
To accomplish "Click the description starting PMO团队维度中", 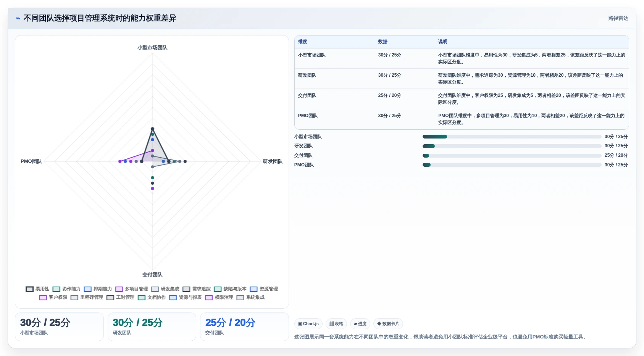I will pyautogui.click(x=531, y=119).
